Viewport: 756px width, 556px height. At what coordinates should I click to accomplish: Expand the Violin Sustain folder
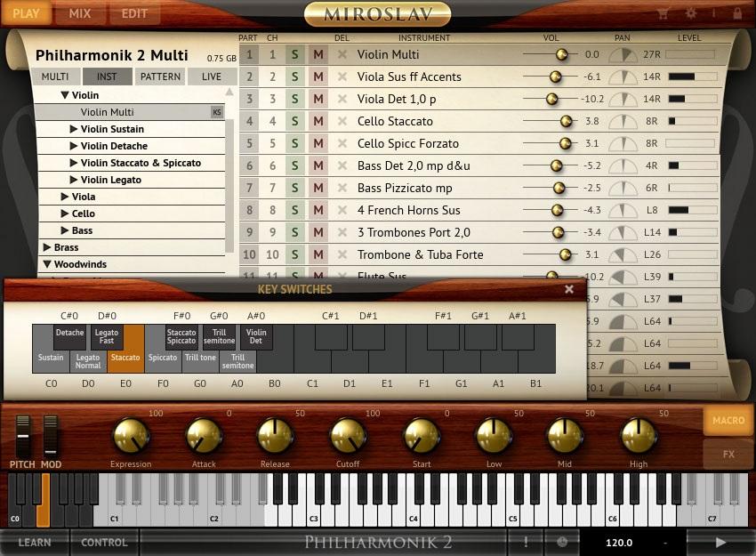[x=74, y=129]
